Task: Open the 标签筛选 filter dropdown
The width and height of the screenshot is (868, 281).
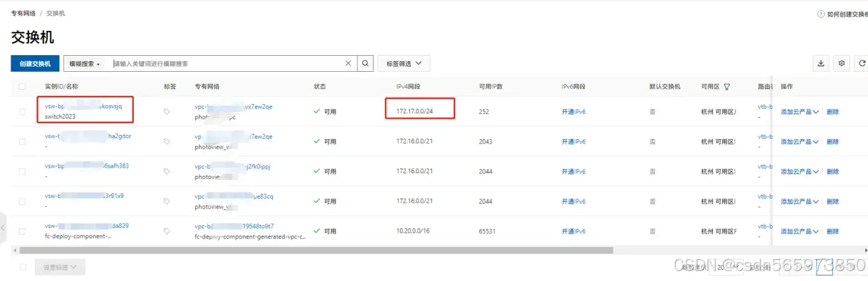Action: pos(404,64)
